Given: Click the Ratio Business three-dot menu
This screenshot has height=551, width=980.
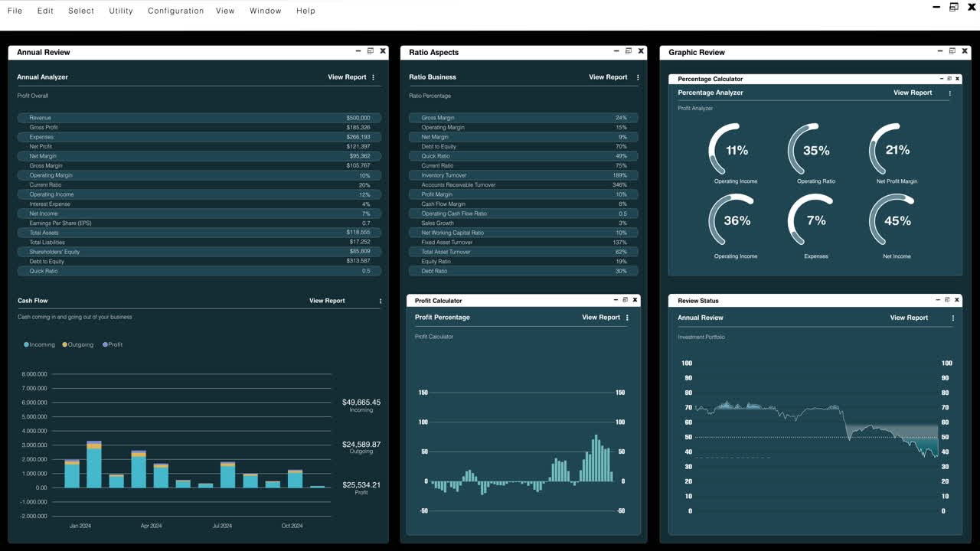Looking at the screenshot, I should [638, 77].
